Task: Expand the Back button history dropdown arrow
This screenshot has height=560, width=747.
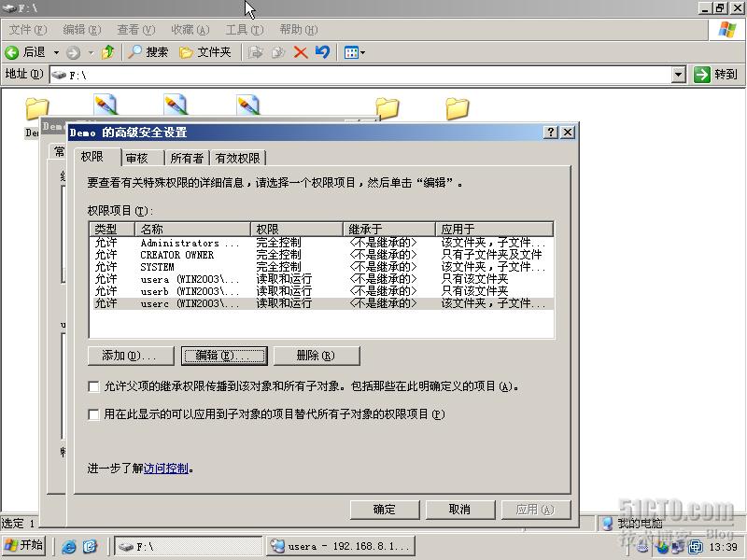Action: (56, 52)
